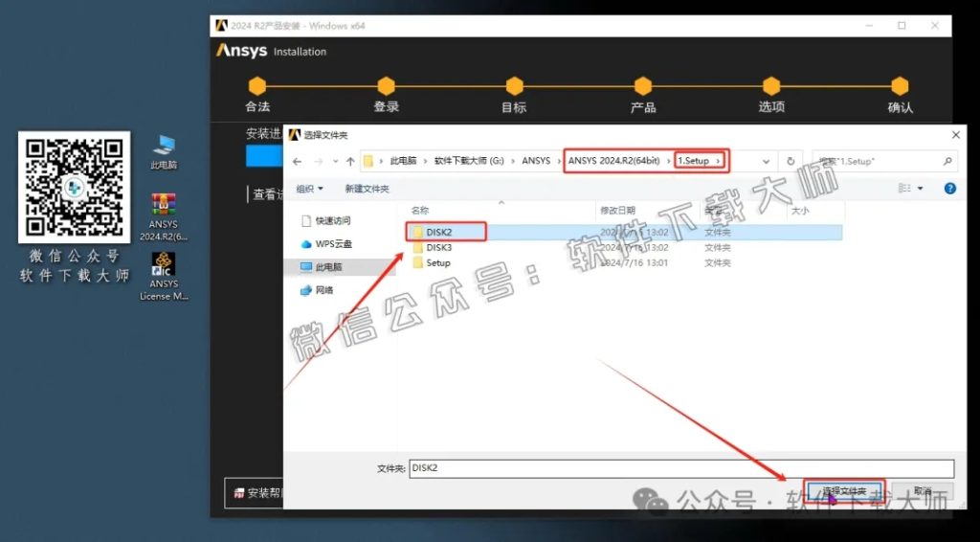The image size is (980, 542).
Task: Click 软件下载大师 (G:) breadcrumb
Action: point(469,161)
